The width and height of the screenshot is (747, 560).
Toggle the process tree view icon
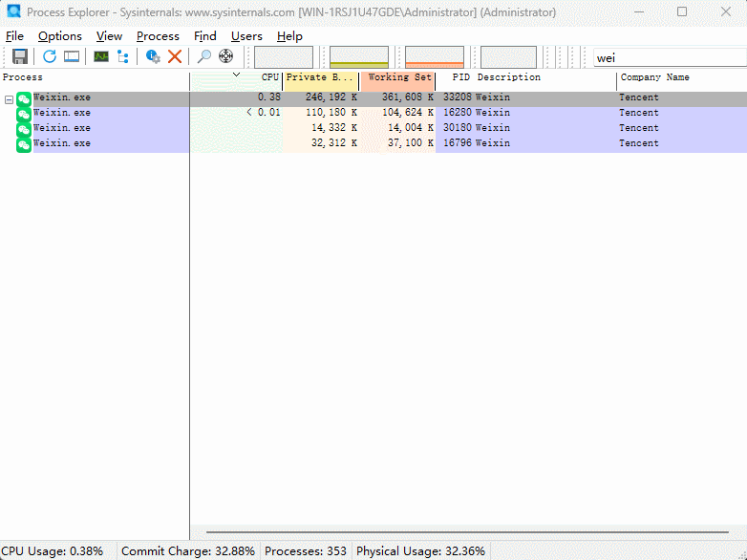click(x=123, y=57)
